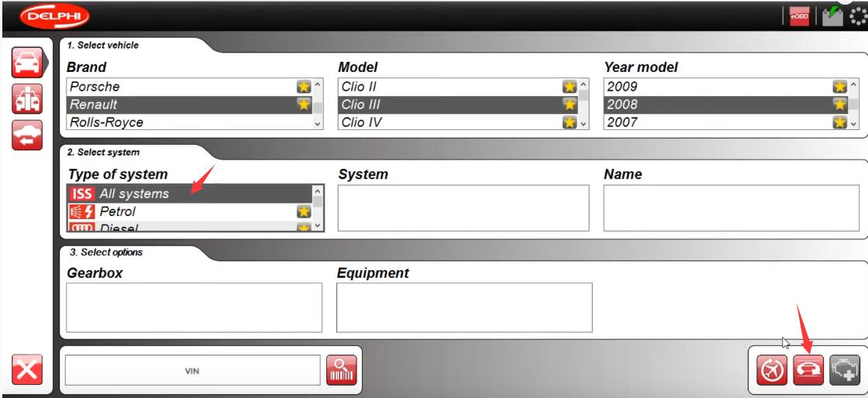Image resolution: width=868 pixels, height=398 pixels.
Task: Click the grey engine with plus icon
Action: coord(845,370)
